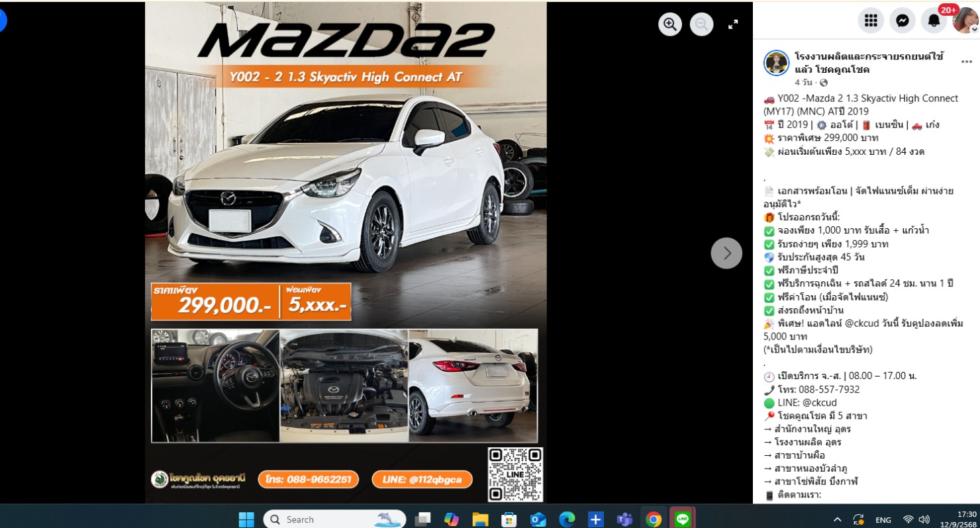Open the clock and date flyout
This screenshot has height=528, width=980.
click(x=959, y=519)
